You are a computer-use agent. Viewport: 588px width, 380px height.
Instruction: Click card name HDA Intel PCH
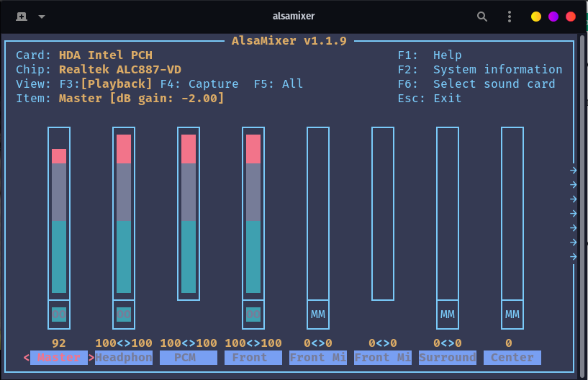pyautogui.click(x=106, y=55)
